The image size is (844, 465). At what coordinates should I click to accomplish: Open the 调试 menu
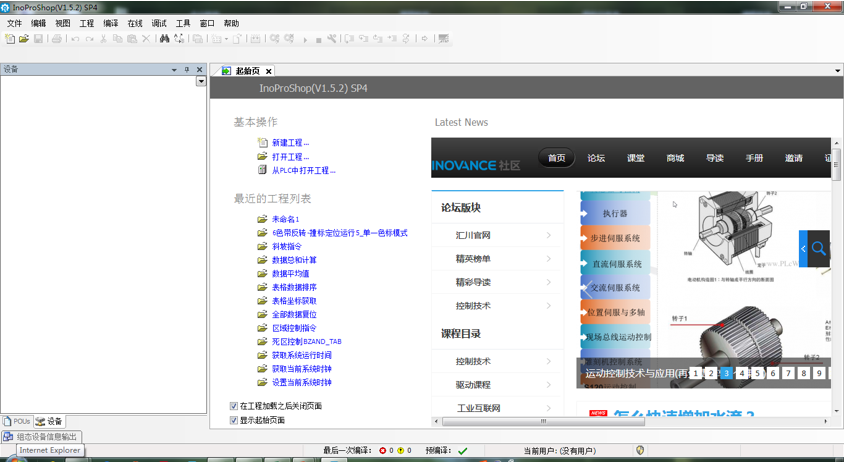point(159,23)
